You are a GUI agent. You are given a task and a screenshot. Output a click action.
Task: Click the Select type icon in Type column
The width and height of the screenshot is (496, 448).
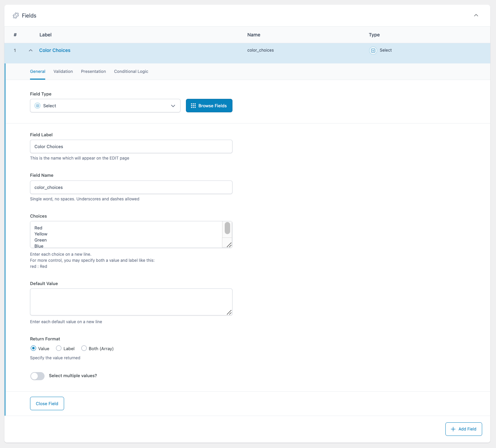(373, 50)
